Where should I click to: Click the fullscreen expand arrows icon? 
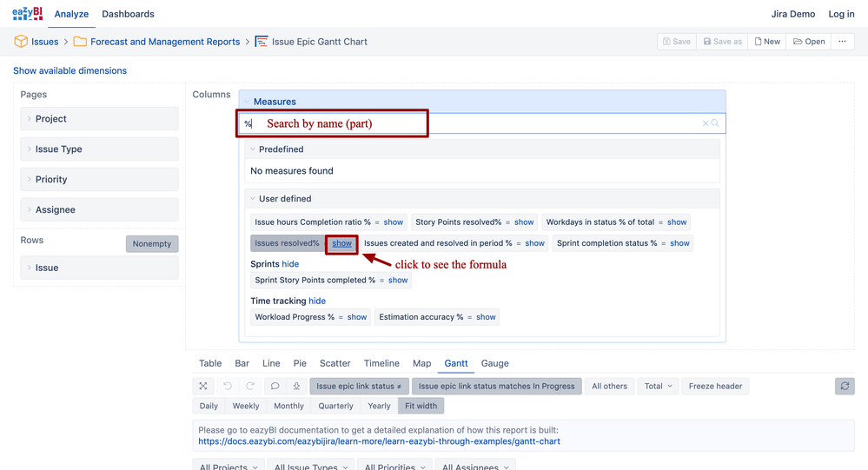[203, 386]
